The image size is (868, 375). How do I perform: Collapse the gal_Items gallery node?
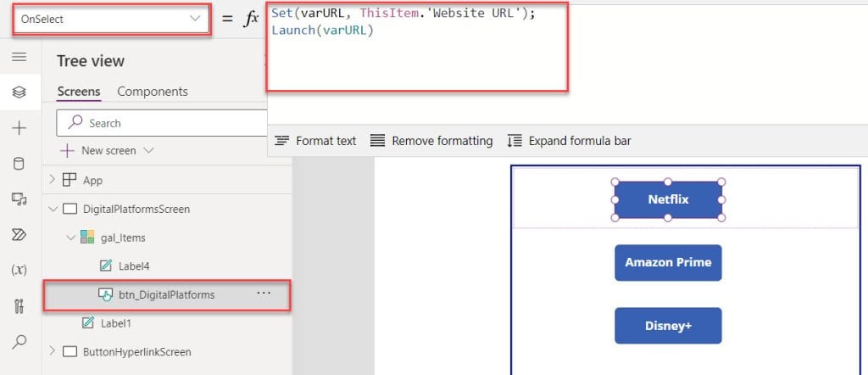71,238
